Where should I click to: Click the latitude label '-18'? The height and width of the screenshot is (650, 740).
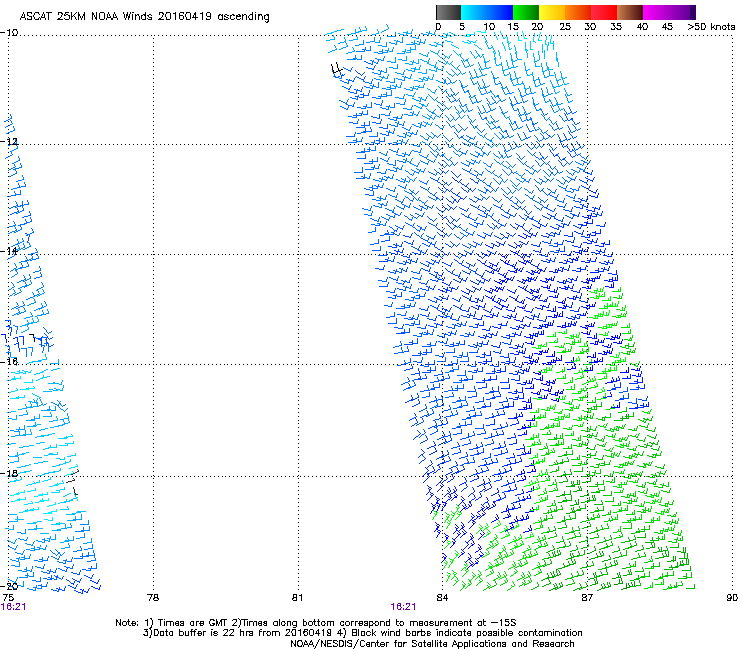(9, 473)
